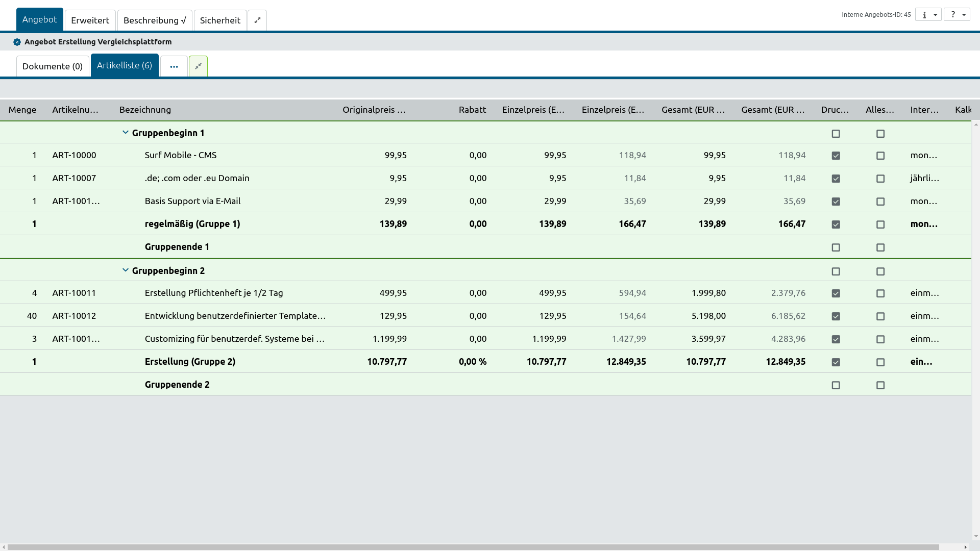980x551 pixels.
Task: Open the question mark help menu
Action: coord(957,15)
